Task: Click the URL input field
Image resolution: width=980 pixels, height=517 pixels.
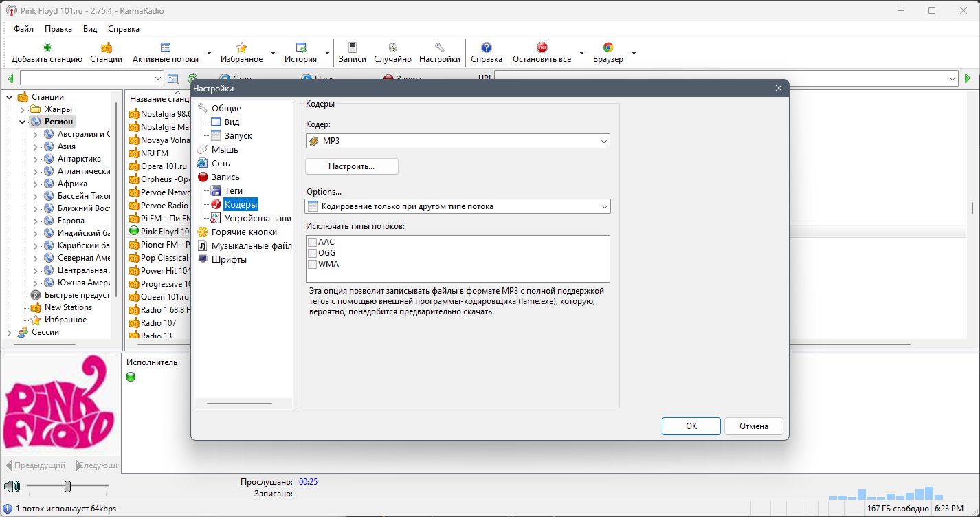Action: pos(726,78)
